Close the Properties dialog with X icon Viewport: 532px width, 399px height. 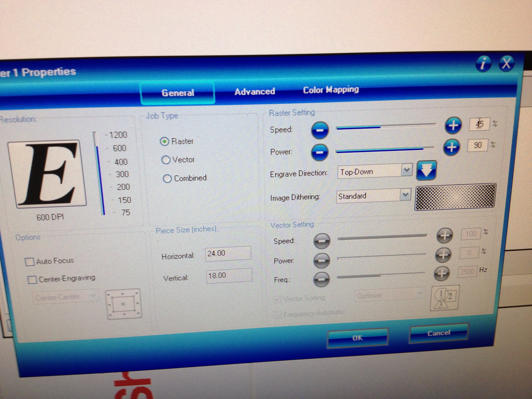(x=507, y=63)
